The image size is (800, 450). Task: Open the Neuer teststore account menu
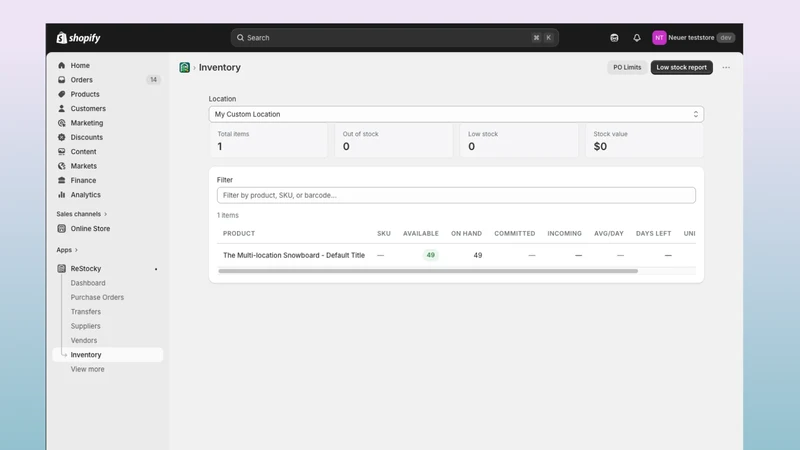coord(693,38)
